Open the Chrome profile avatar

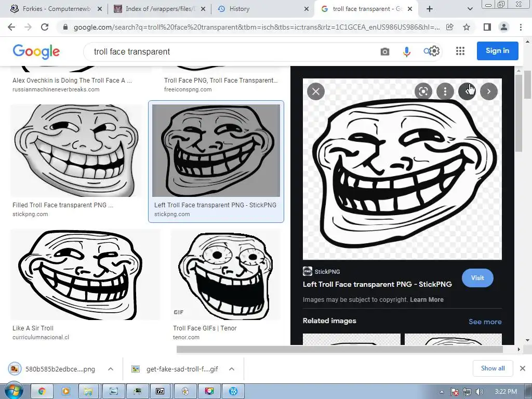click(504, 27)
